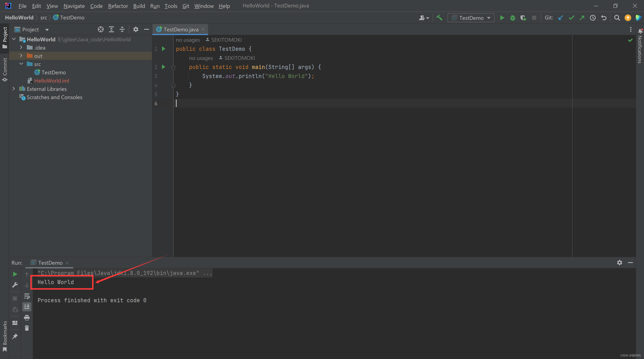Expand the External Libraries node
Screen dimensions: 644x359
pos(14,89)
